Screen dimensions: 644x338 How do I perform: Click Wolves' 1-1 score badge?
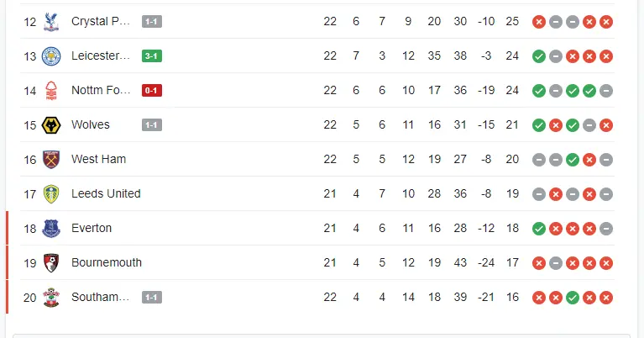point(151,124)
